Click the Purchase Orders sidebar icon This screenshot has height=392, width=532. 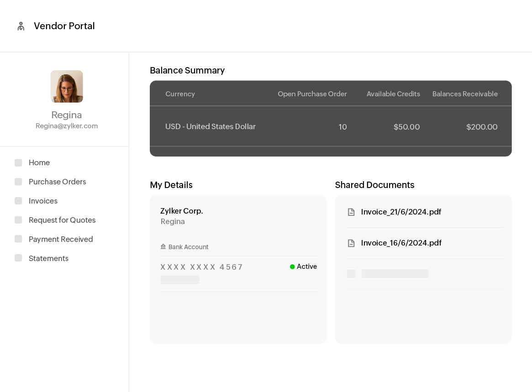point(18,182)
